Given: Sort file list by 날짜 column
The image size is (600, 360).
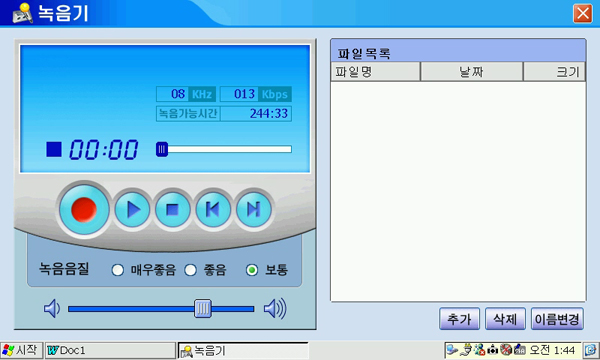Looking at the screenshot, I should tap(471, 72).
